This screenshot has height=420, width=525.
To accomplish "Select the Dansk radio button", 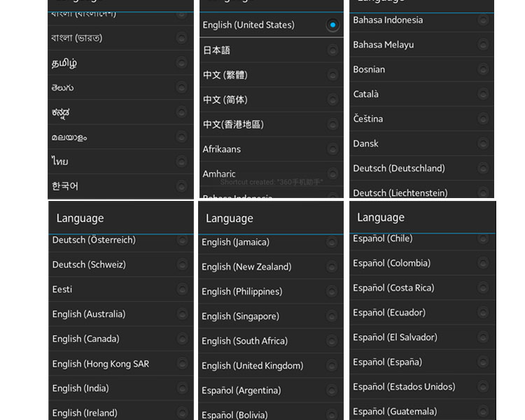I will click(x=483, y=143).
